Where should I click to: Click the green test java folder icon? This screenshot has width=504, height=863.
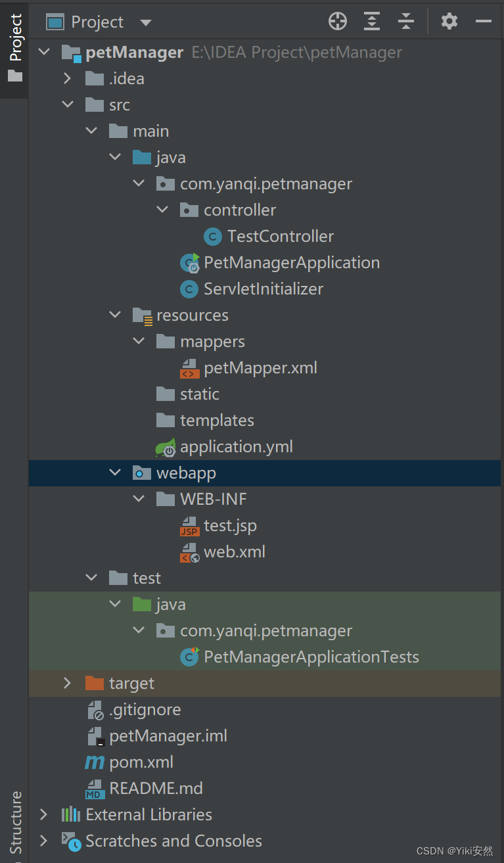pos(142,604)
